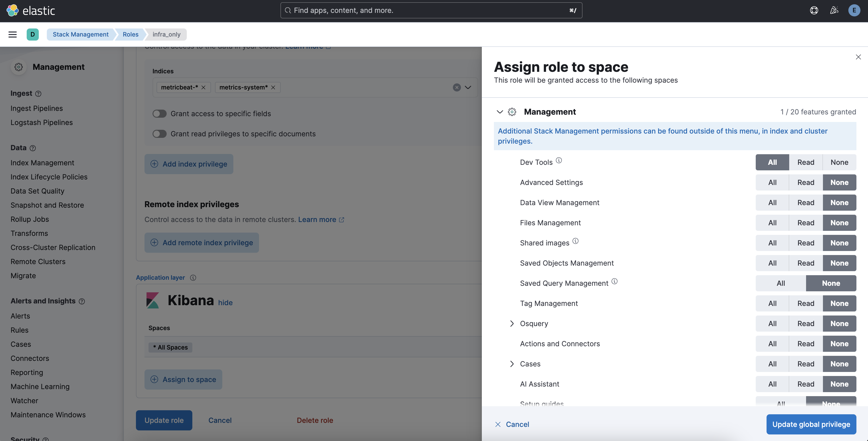Image resolution: width=868 pixels, height=441 pixels.
Task: Click the Elastic logo
Action: click(x=31, y=11)
